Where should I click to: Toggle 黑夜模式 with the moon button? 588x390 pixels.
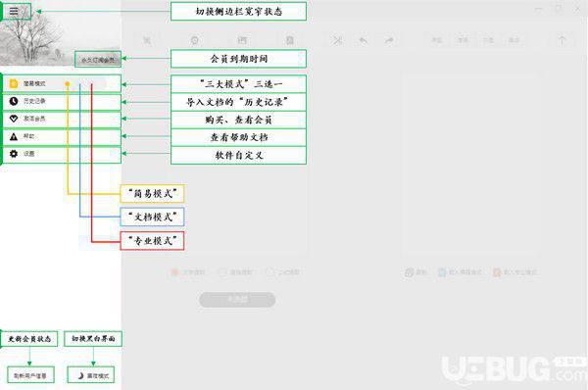pos(91,375)
